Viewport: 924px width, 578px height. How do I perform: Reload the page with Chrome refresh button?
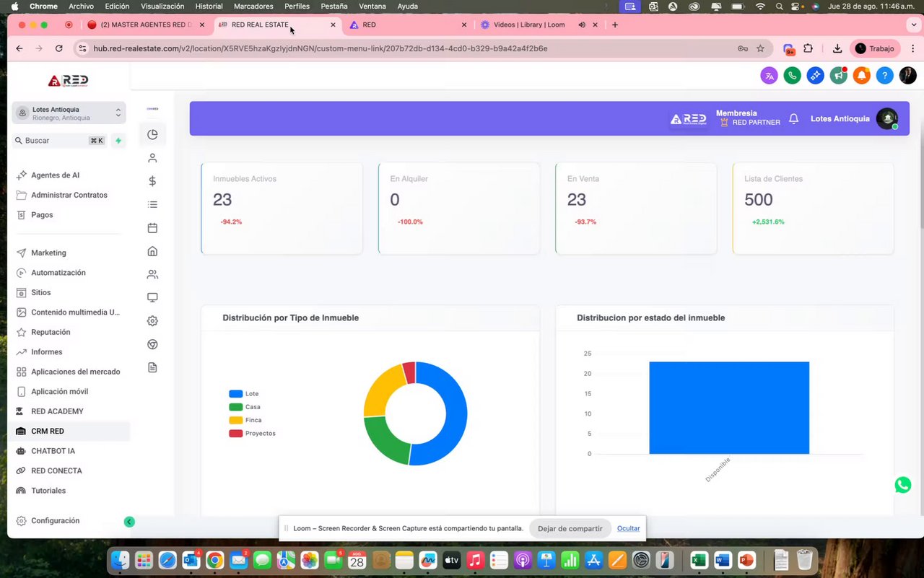point(59,48)
